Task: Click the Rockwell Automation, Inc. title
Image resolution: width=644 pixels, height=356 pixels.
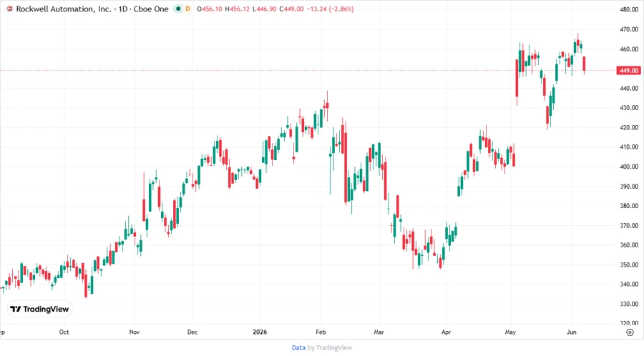Action: [64, 9]
